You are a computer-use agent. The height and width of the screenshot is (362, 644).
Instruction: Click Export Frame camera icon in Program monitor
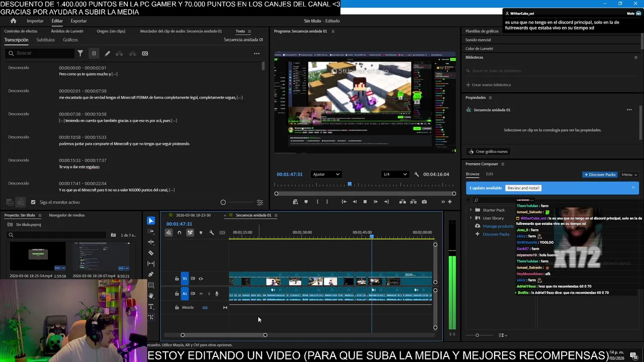424,202
